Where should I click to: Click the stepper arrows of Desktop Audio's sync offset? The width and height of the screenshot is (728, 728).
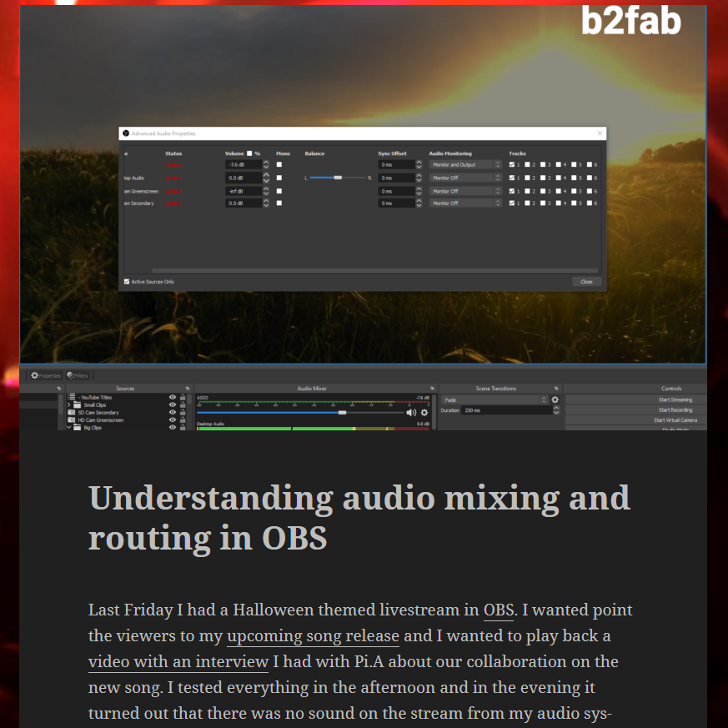(x=419, y=178)
